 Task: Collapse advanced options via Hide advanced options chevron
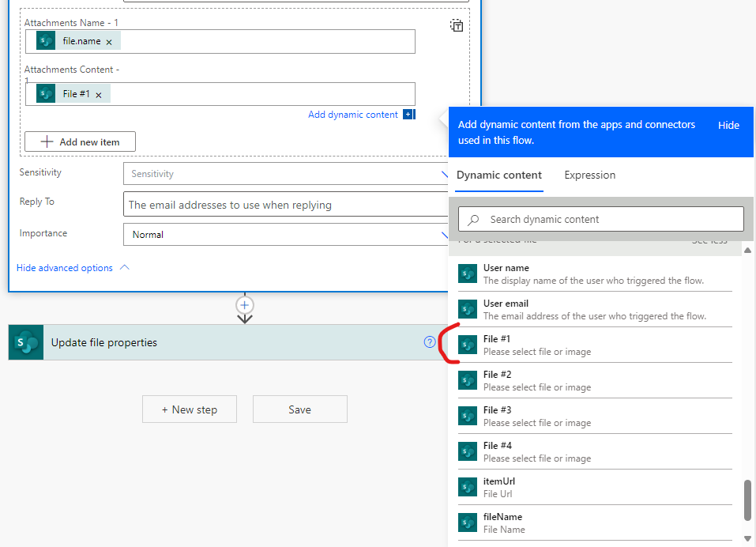point(124,267)
